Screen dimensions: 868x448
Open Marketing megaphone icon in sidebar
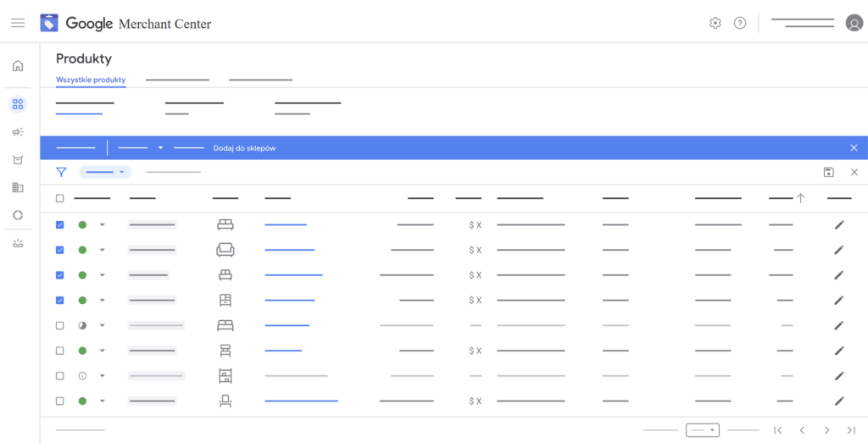click(x=18, y=132)
